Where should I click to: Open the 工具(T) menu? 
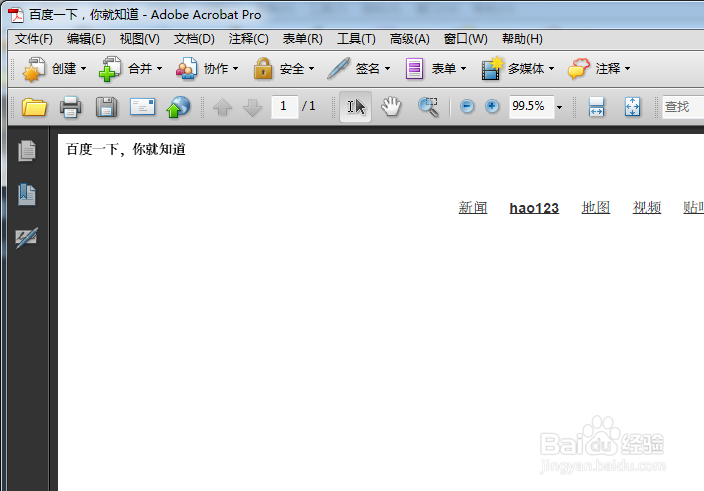coord(356,39)
